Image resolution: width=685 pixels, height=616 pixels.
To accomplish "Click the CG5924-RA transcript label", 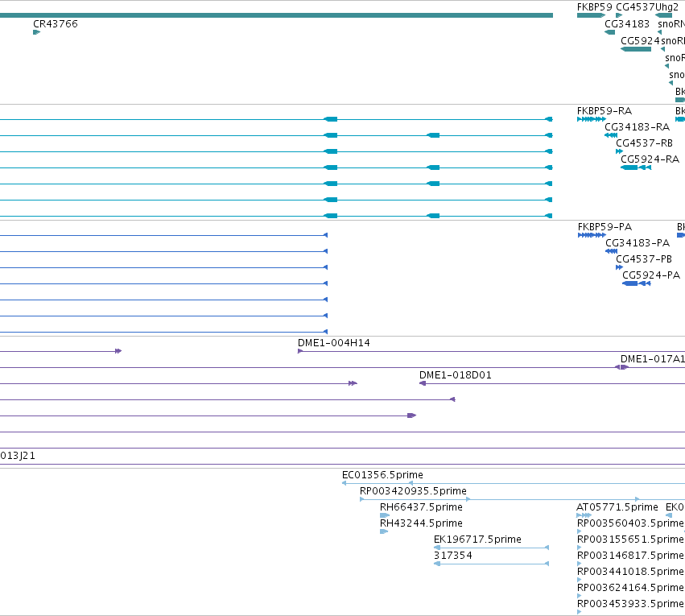I will coord(650,159).
